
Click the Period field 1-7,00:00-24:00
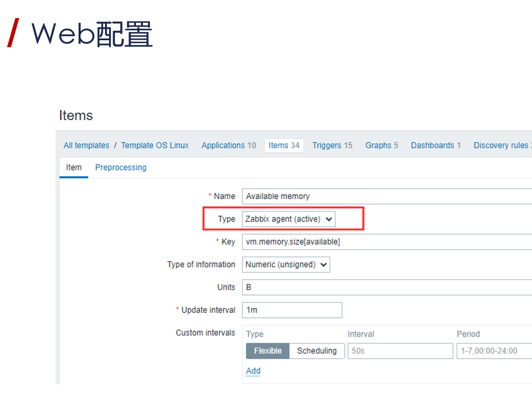[494, 351]
